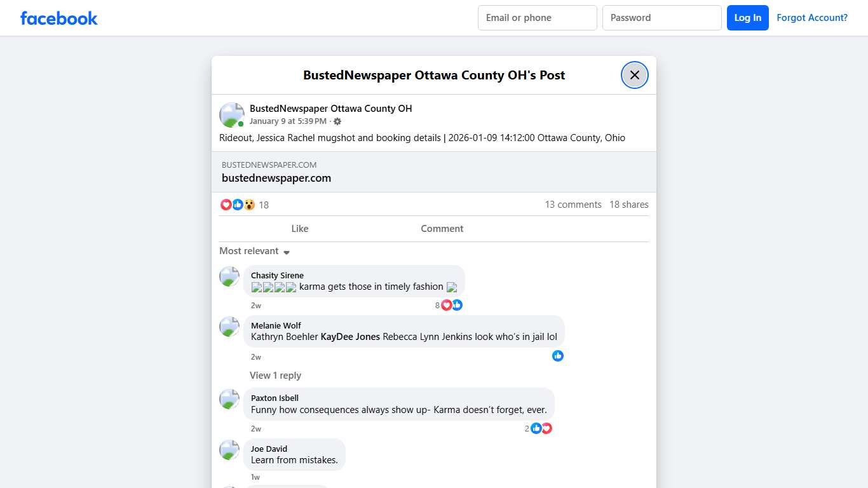This screenshot has height=488, width=868.
Task: Click the post privacy gear icon
Action: [x=337, y=121]
